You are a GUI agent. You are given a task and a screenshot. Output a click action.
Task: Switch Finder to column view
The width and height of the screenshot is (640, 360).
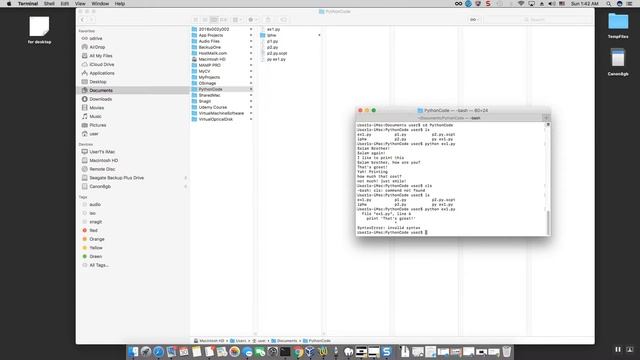tap(214, 20)
